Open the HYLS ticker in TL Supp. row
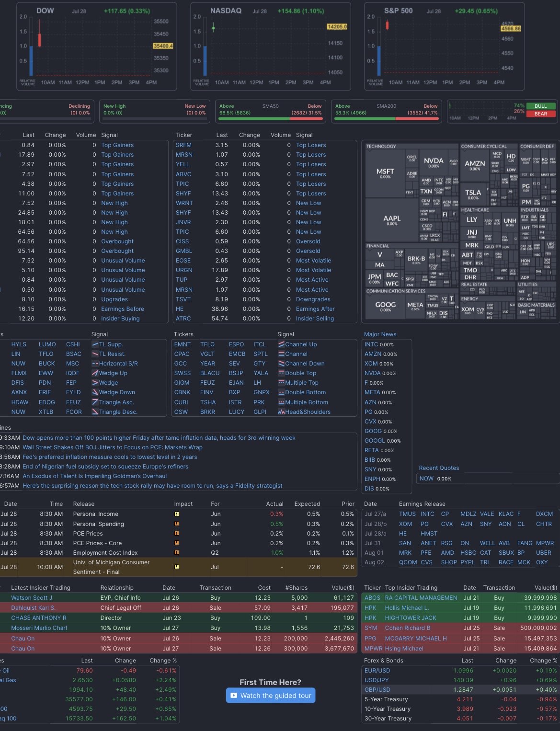560x731 pixels. click(x=19, y=344)
